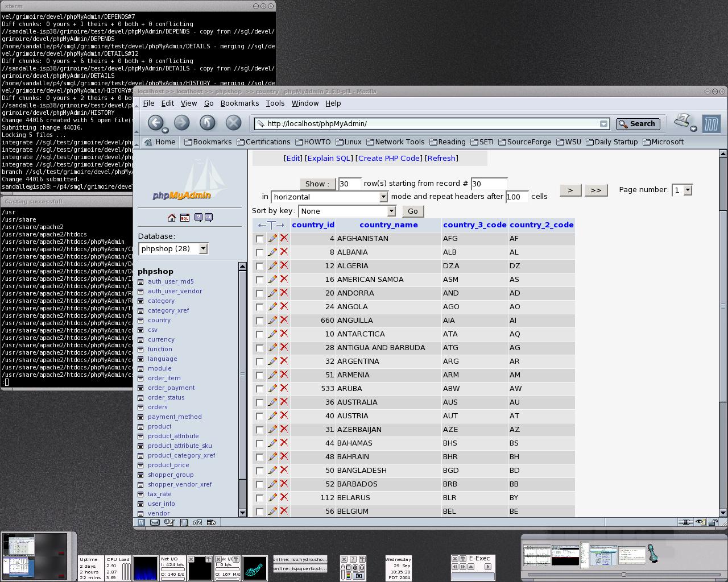Open the phpMyAdmin documentation question-mark icon
Screen dimensions: 728x582
coord(198,218)
